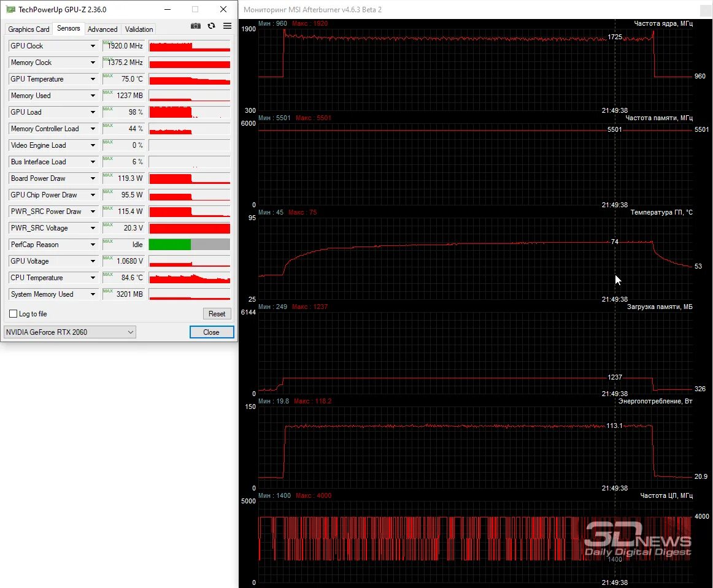This screenshot has height=588, width=713.
Task: Open the Bus Interface Load dropdown
Action: [x=93, y=162]
